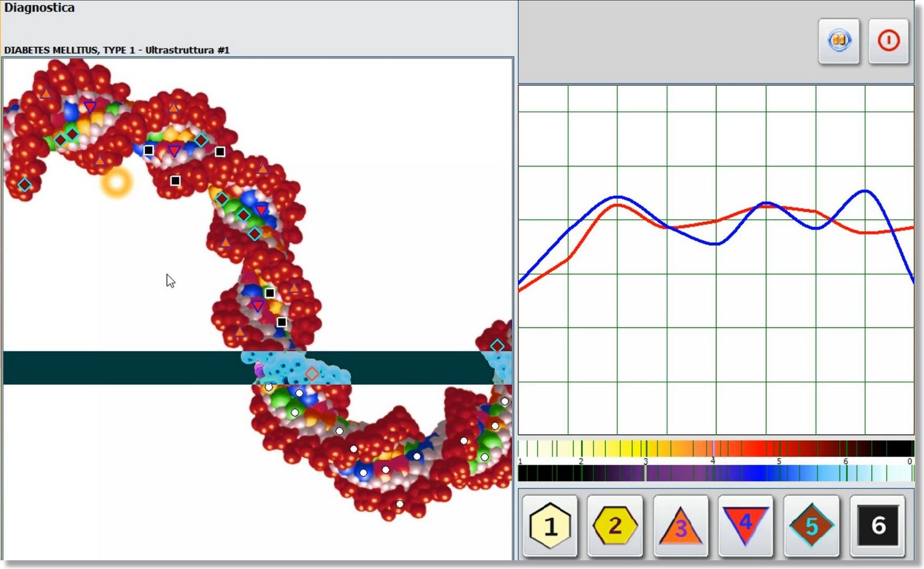Select the level 6 black square button
The height and width of the screenshot is (569, 924).
tap(877, 526)
